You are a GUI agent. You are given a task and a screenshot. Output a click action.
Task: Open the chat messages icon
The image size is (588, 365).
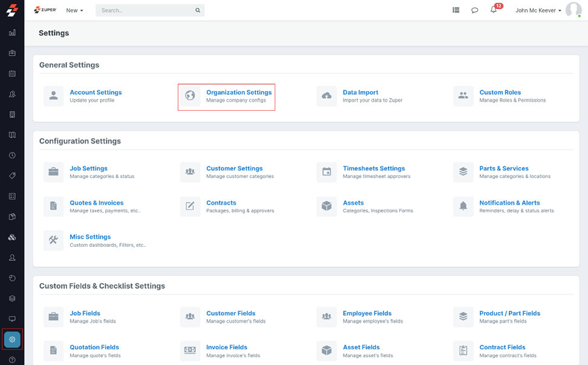click(x=475, y=10)
